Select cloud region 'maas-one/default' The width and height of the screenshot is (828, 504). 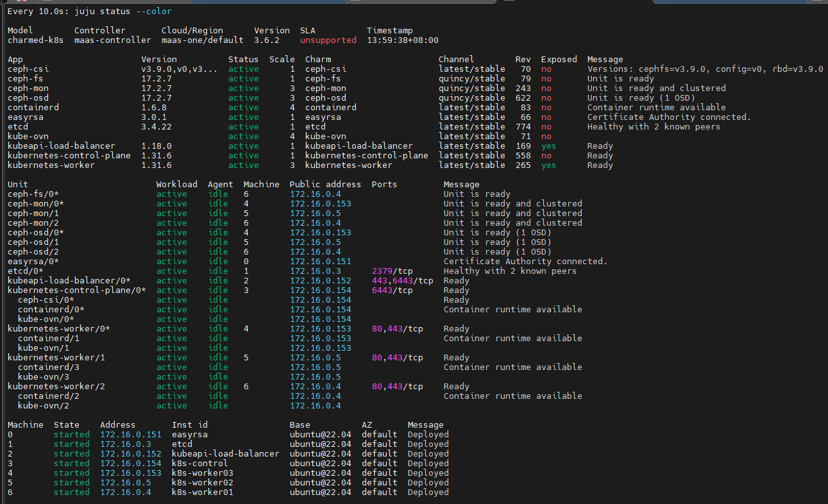coord(202,40)
